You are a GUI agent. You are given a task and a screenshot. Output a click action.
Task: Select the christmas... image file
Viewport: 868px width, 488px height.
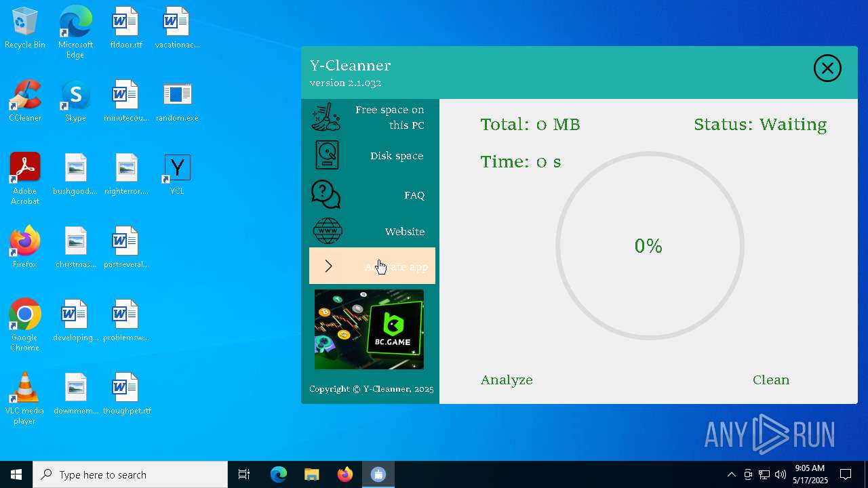pyautogui.click(x=75, y=248)
